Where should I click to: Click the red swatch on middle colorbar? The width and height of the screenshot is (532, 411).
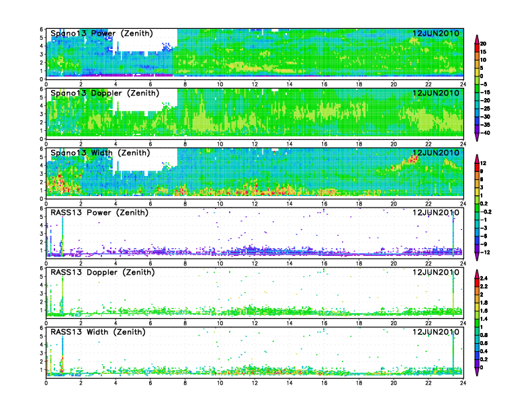(477, 167)
